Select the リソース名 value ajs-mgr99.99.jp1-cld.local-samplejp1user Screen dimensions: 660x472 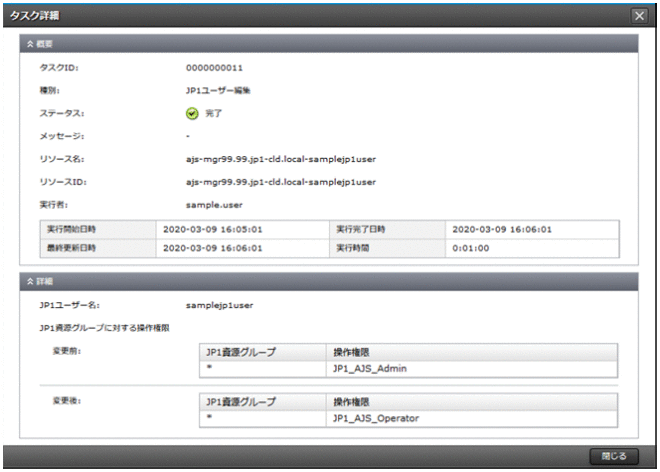281,159
